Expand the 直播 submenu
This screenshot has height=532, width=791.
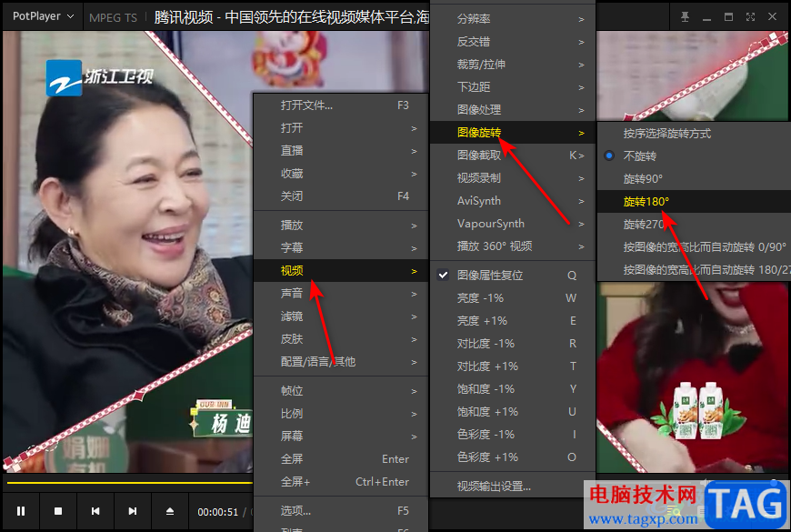(x=341, y=150)
